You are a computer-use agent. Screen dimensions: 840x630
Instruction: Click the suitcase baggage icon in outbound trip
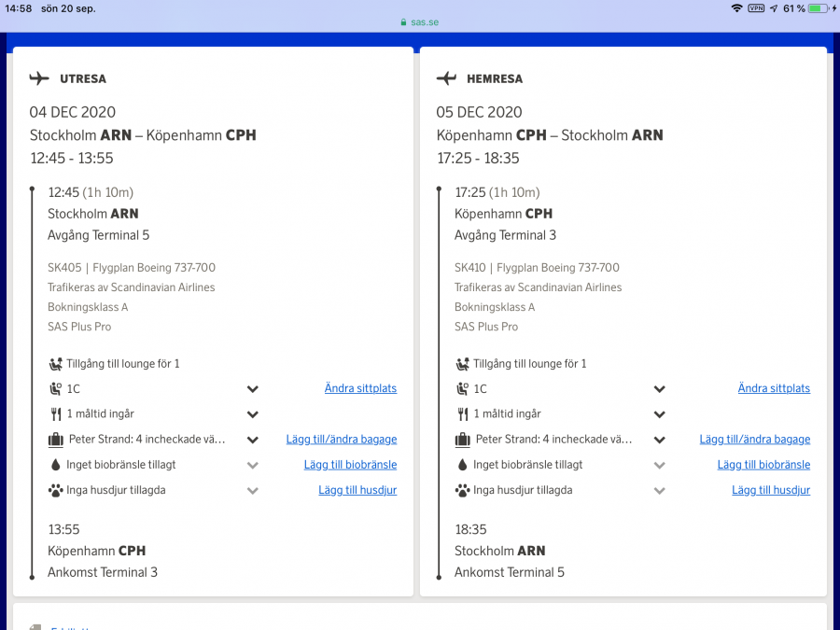pyautogui.click(x=55, y=440)
